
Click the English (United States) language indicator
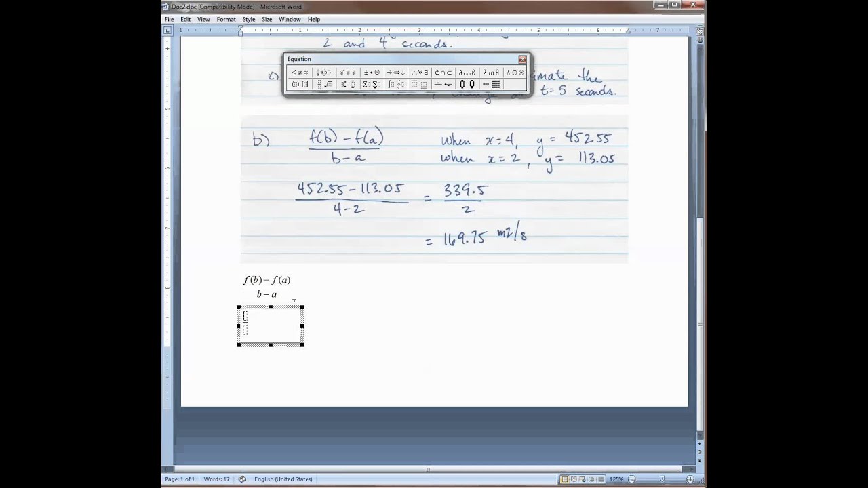283,479
